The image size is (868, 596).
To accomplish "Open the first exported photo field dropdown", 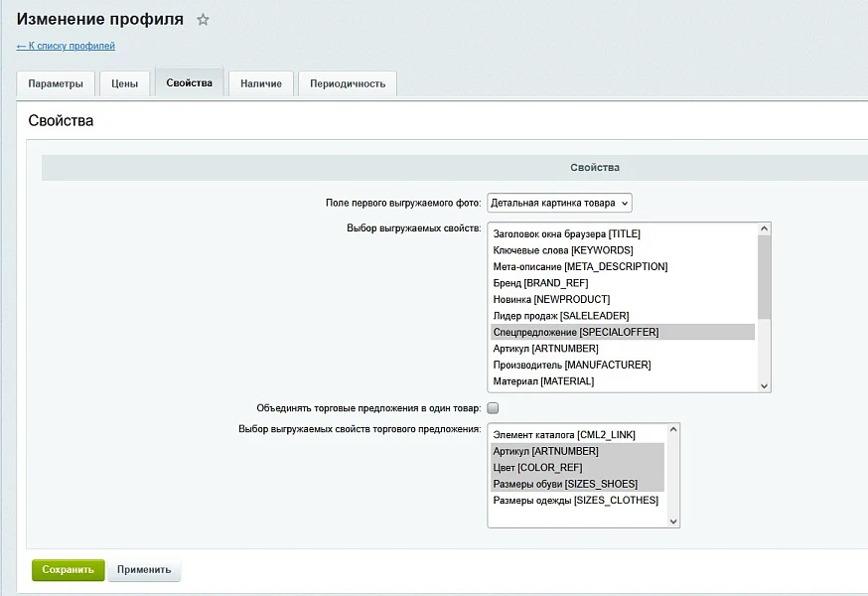I will pos(559,203).
